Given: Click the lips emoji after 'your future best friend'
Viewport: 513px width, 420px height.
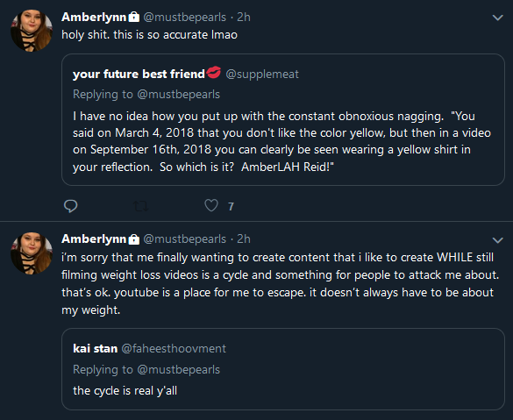Looking at the screenshot, I should pos(214,72).
